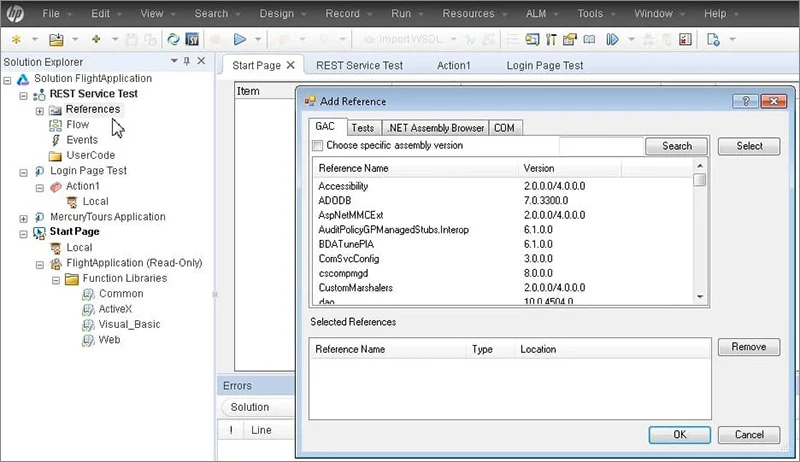Select the Accessibility reference row
The height and width of the screenshot is (462, 800).
tap(503, 186)
